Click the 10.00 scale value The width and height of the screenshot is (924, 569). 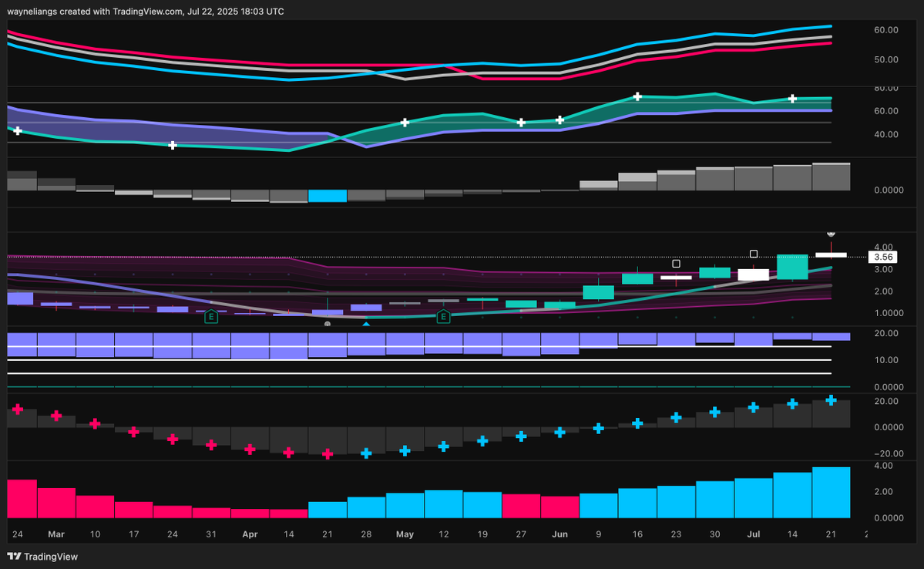pyautogui.click(x=885, y=360)
